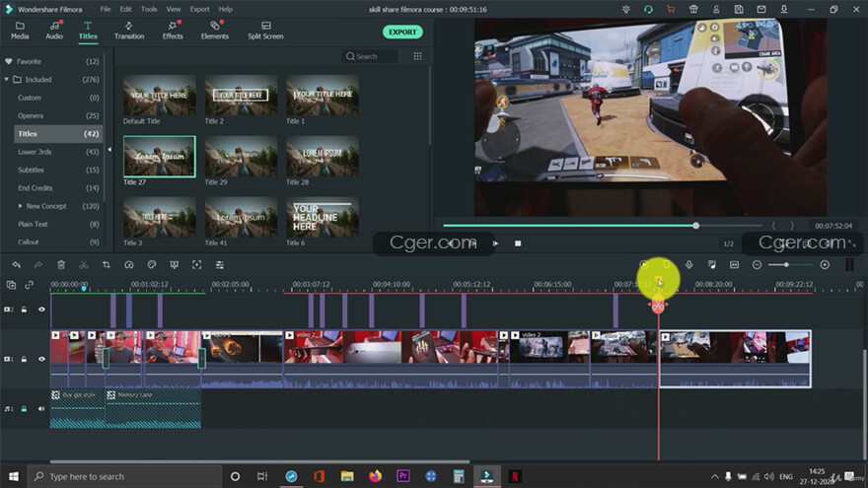Click the Delete trash can icon
This screenshot has width=868, height=488.
click(x=61, y=265)
